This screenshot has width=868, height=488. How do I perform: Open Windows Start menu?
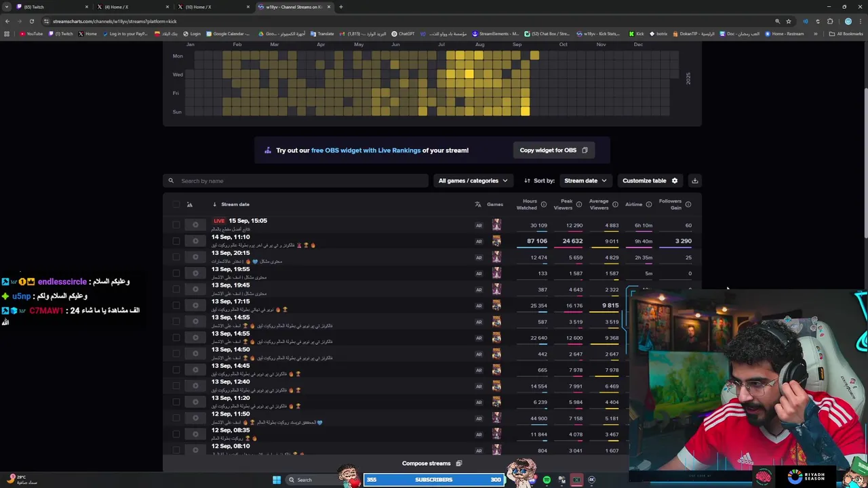coord(277,480)
